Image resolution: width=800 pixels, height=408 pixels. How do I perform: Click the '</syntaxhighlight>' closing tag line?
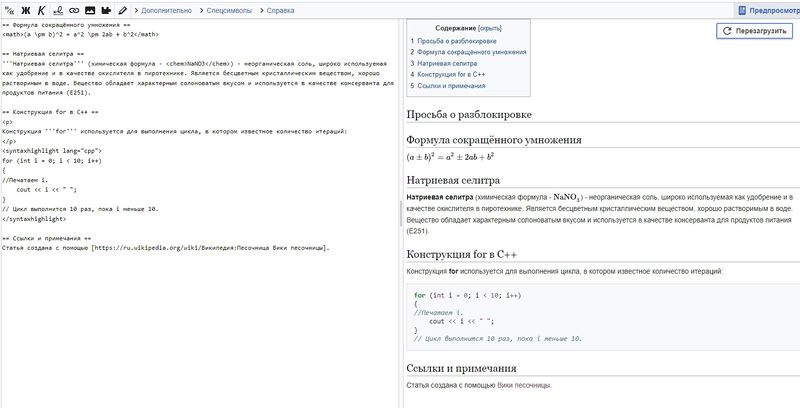coord(34,219)
